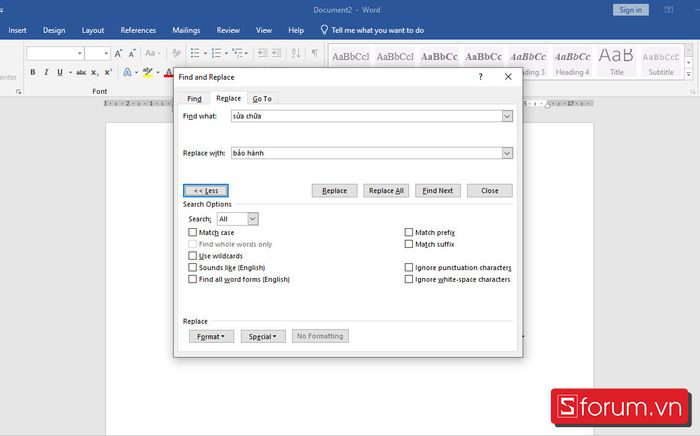The width and height of the screenshot is (700, 436).
Task: Apply superscript formatting
Action: 108,72
